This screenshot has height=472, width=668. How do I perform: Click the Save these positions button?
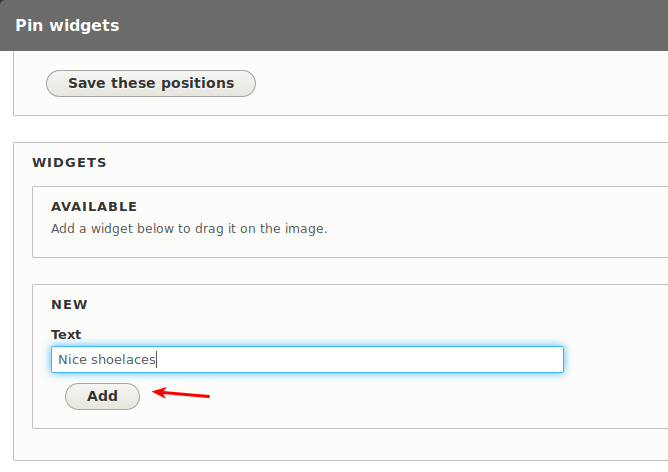[x=151, y=83]
